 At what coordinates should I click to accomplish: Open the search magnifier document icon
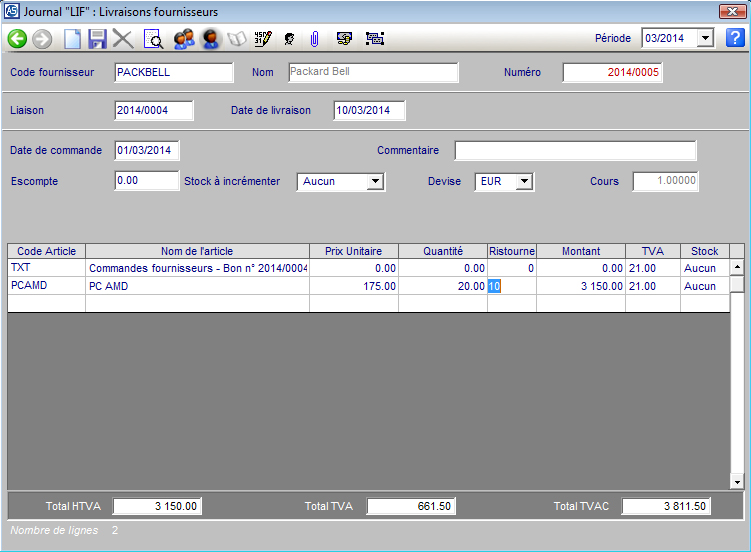153,39
